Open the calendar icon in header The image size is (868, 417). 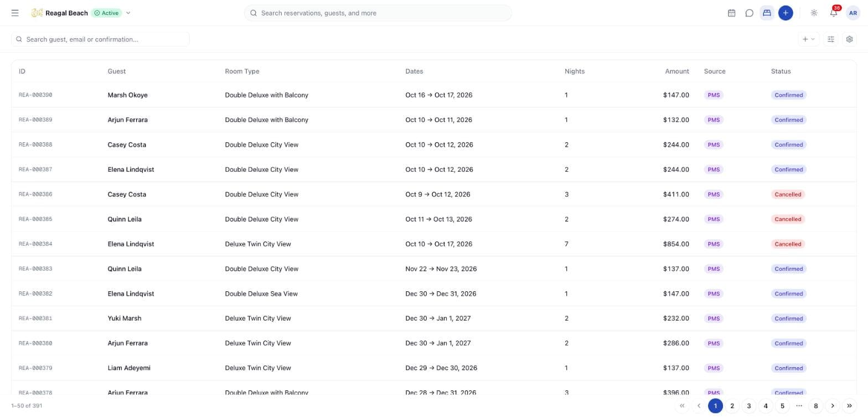pos(731,13)
